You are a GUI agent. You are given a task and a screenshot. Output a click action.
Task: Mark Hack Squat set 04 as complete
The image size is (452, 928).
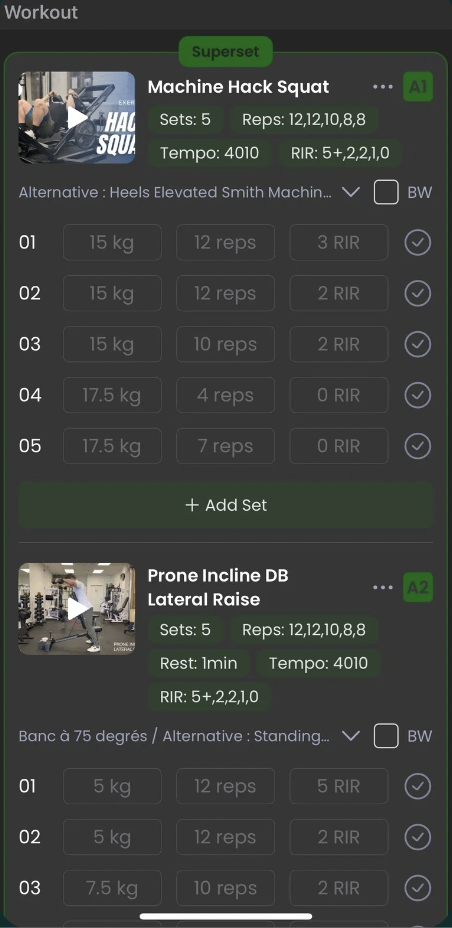[x=418, y=395]
